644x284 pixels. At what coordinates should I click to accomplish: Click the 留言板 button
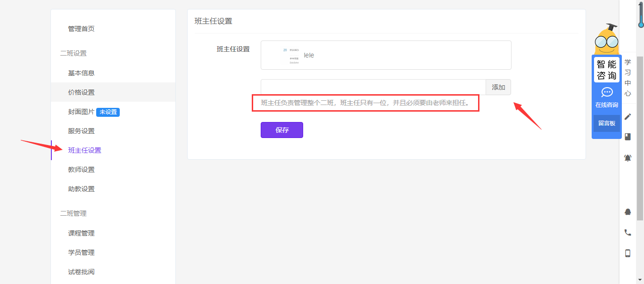pyautogui.click(x=607, y=123)
